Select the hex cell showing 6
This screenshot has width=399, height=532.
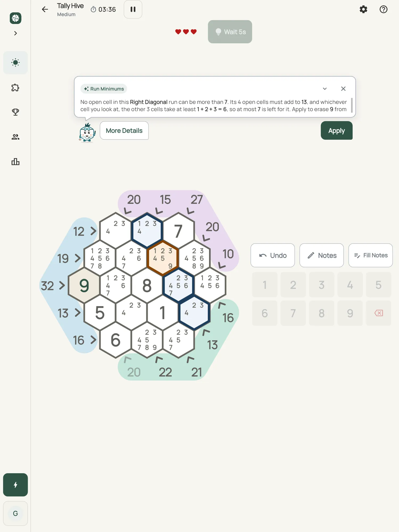click(x=115, y=340)
